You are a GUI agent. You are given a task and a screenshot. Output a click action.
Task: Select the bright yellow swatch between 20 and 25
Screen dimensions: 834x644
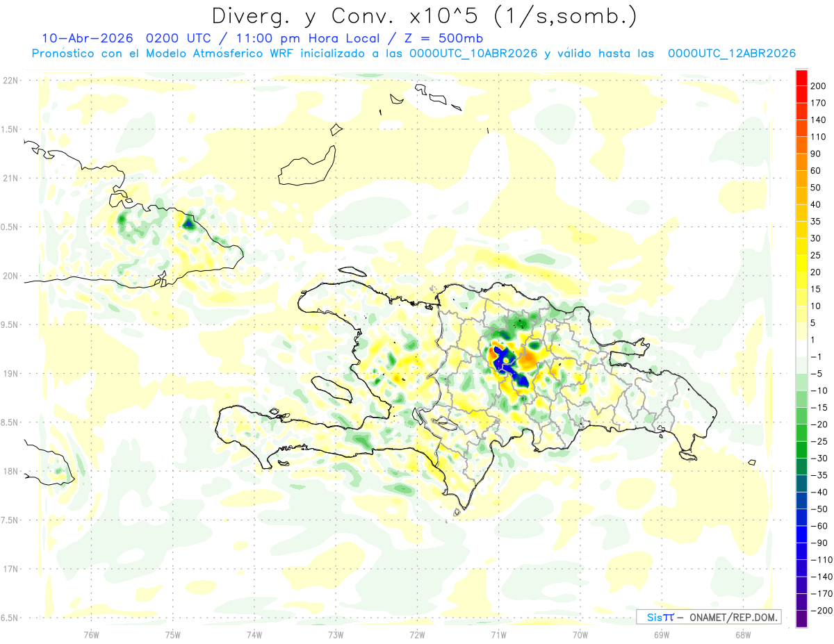click(x=801, y=263)
